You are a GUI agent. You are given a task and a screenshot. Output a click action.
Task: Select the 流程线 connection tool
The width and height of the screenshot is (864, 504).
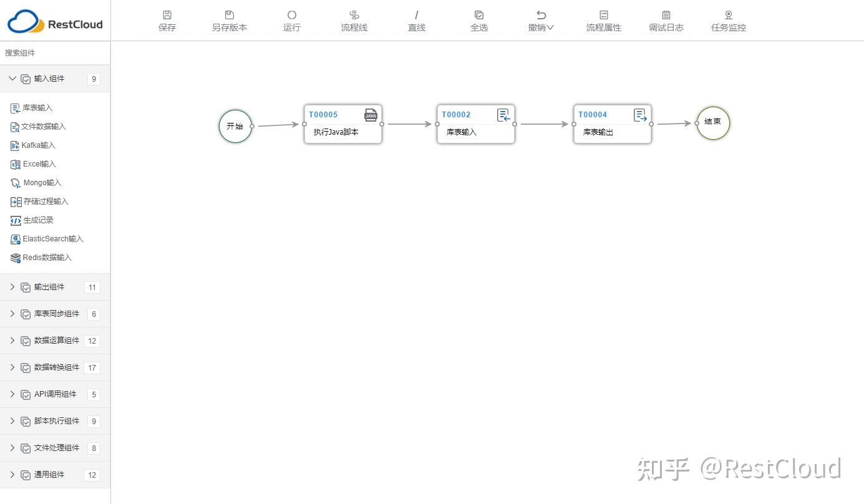(x=354, y=20)
